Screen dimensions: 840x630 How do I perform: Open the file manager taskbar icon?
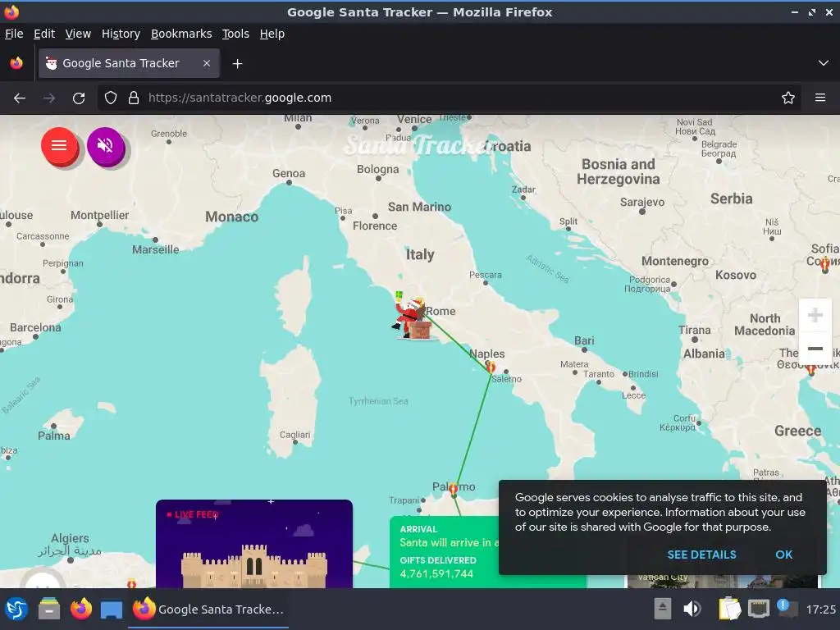[x=49, y=609]
